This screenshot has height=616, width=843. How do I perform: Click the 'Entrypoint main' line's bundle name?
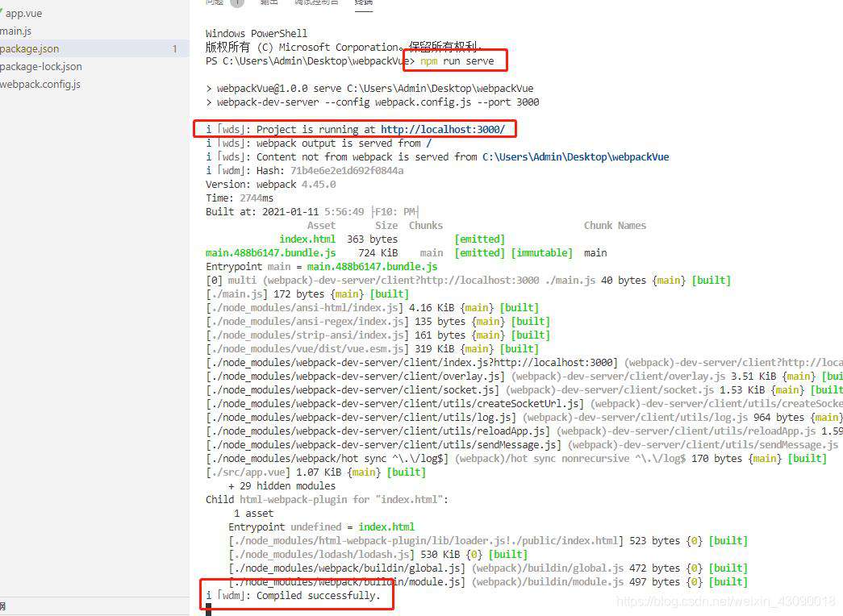(372, 267)
